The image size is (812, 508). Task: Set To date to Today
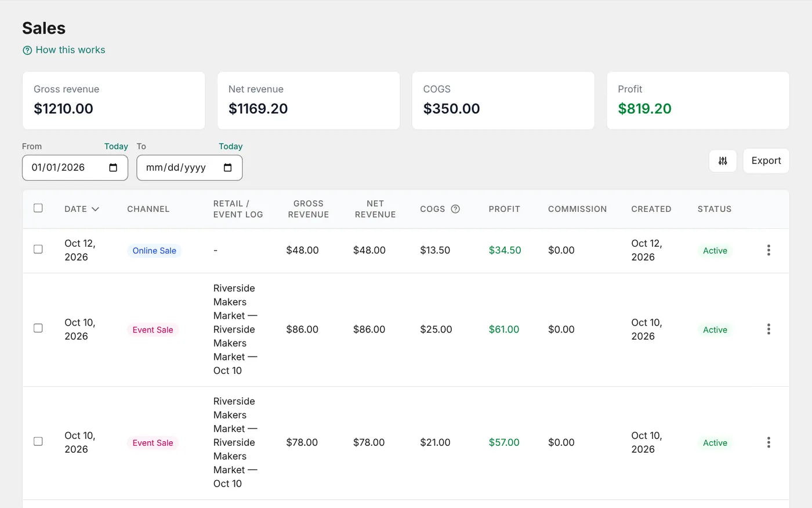[x=230, y=146]
